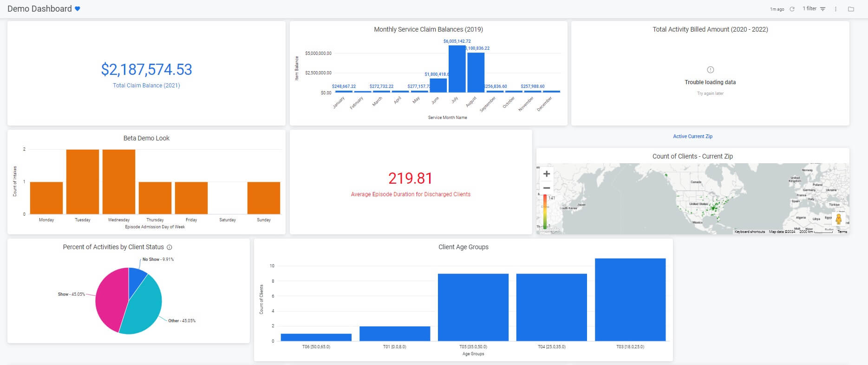Select the Monday bar in Beta Demo Look
The image size is (868, 365).
click(46, 198)
